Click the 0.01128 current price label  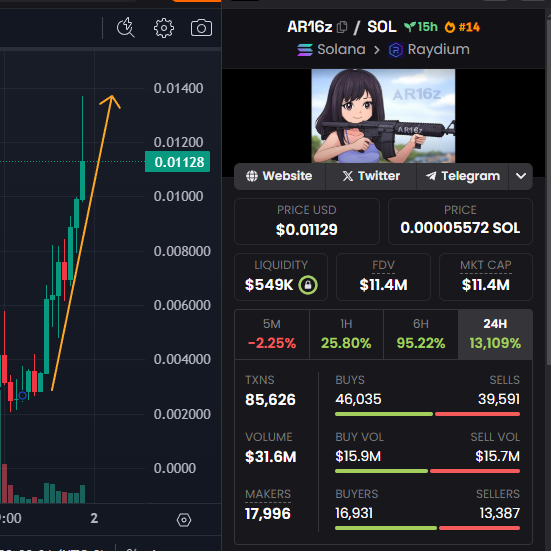click(177, 162)
